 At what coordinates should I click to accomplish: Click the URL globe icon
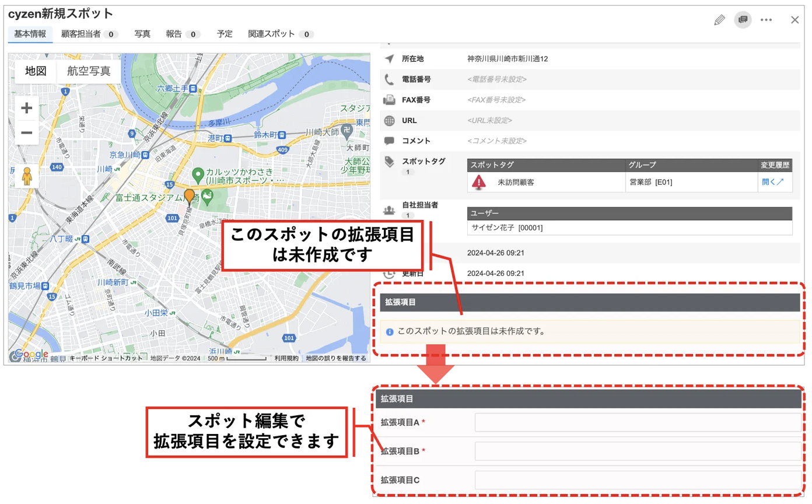click(390, 121)
